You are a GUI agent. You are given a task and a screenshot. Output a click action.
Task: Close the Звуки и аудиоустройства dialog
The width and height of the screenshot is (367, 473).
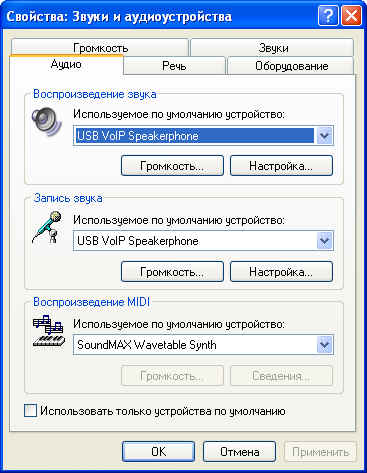(352, 16)
